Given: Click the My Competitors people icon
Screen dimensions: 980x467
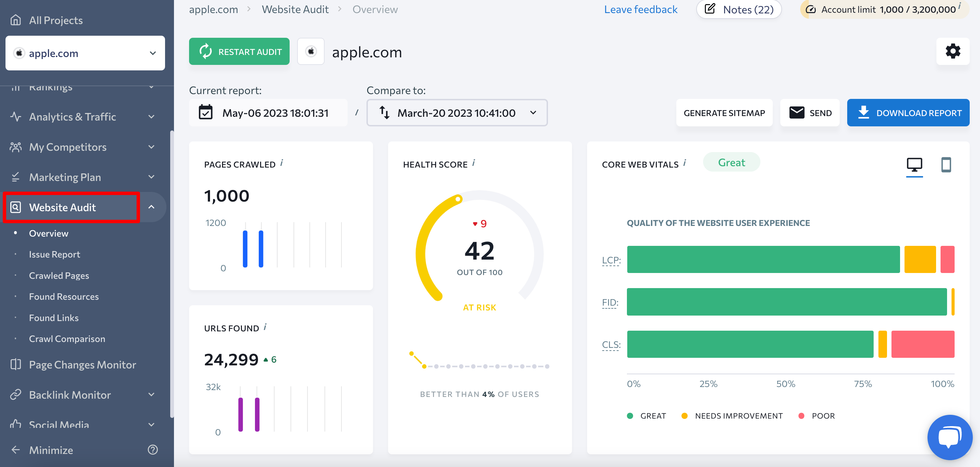Looking at the screenshot, I should coord(15,147).
